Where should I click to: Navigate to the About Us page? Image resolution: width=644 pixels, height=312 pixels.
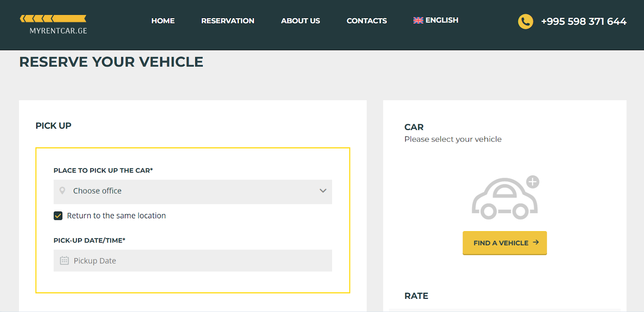pyautogui.click(x=300, y=21)
